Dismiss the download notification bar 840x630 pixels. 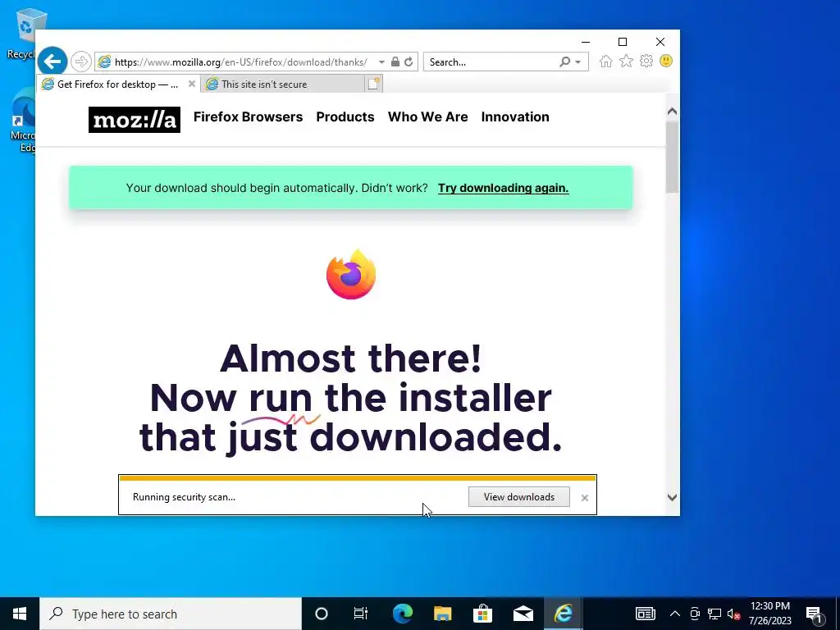(x=584, y=498)
